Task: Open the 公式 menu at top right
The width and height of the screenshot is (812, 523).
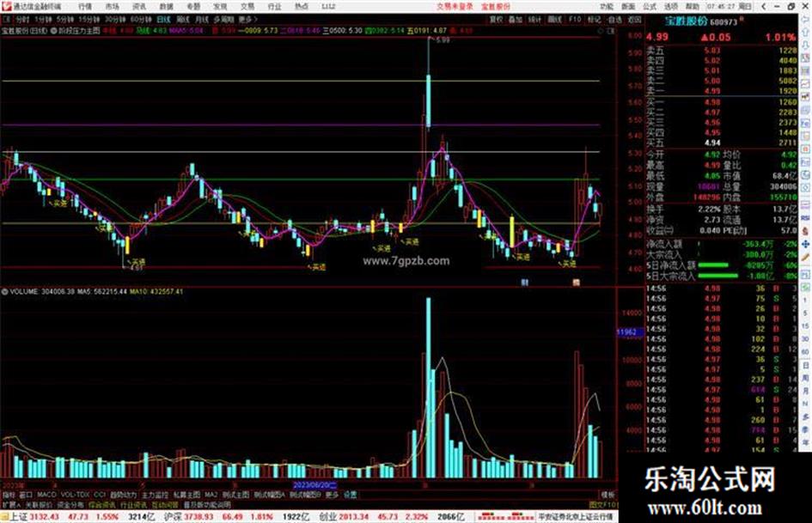Action: [650, 7]
